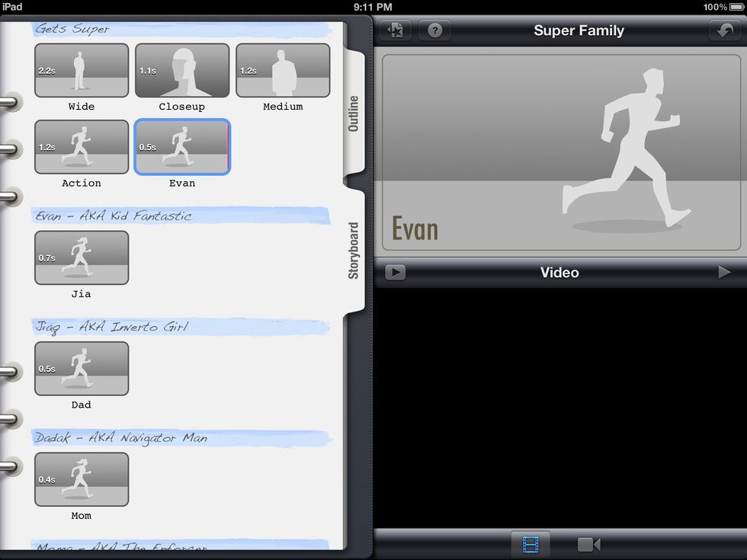747x560 pixels.
Task: Tap the large Evan preview image
Action: coord(560,152)
